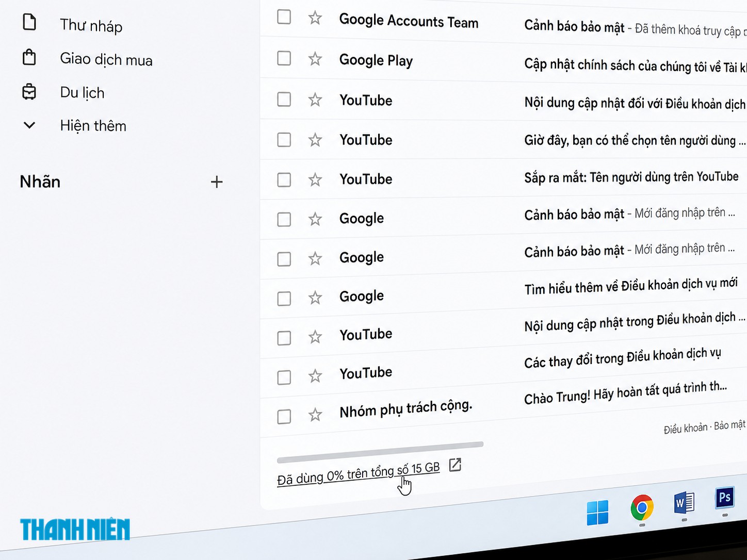This screenshot has height=560, width=747.
Task: Check the Google 'Tìm hiểu thêm' email box
Action: (x=284, y=299)
